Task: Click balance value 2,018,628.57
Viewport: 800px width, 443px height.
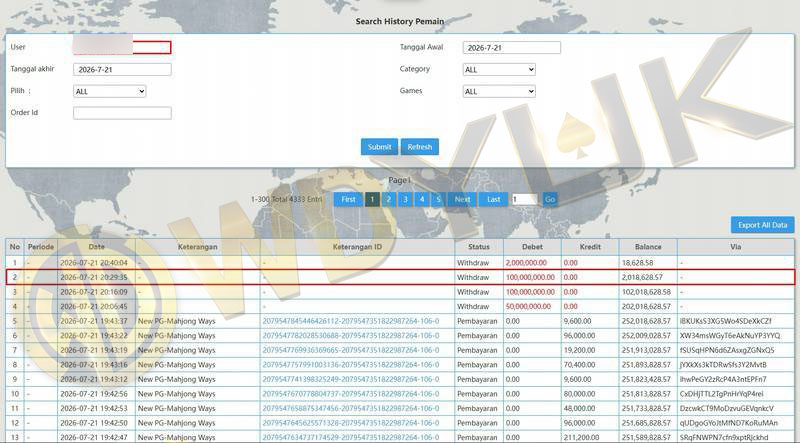Action: coord(642,277)
